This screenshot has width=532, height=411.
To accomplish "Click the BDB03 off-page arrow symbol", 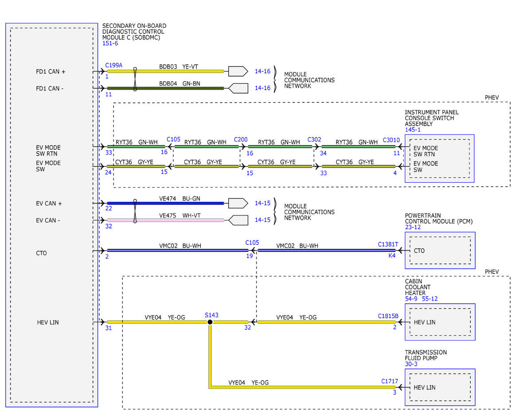I will pos(238,71).
